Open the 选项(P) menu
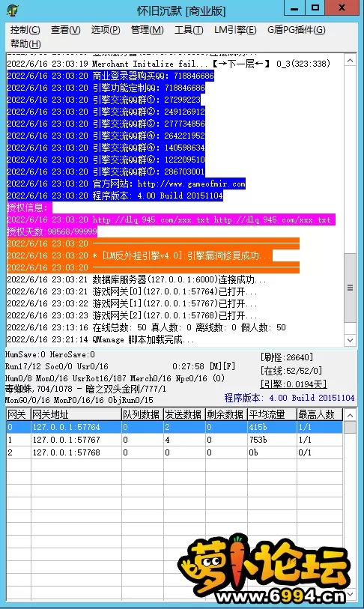The width and height of the screenshot is (364, 609). click(x=106, y=30)
